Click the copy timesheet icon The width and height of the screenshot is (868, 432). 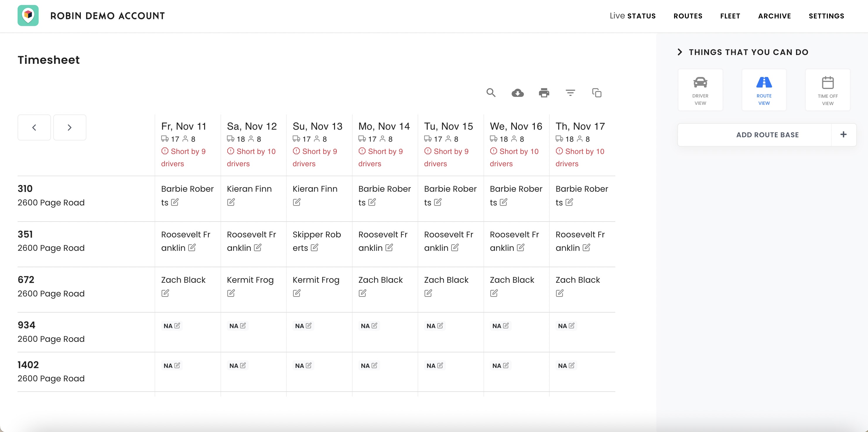pyautogui.click(x=597, y=92)
